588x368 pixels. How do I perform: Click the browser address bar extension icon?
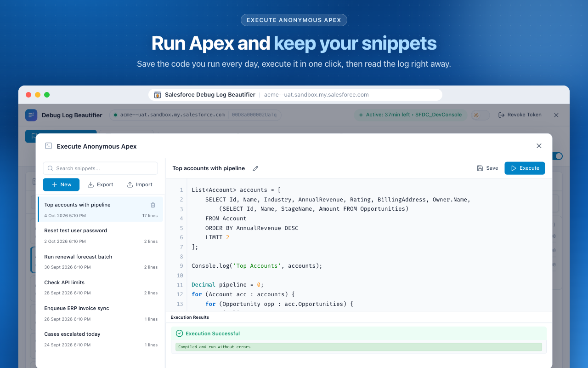(x=158, y=95)
